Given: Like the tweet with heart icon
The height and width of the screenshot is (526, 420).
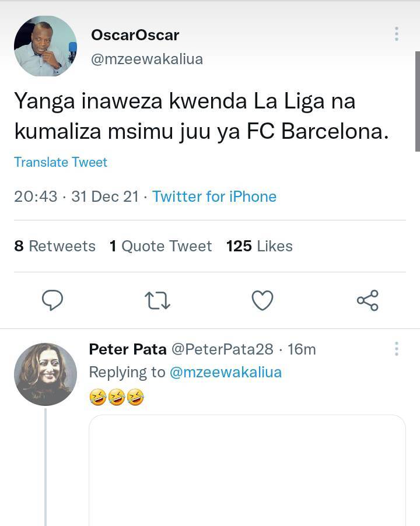Looking at the screenshot, I should (x=262, y=300).
